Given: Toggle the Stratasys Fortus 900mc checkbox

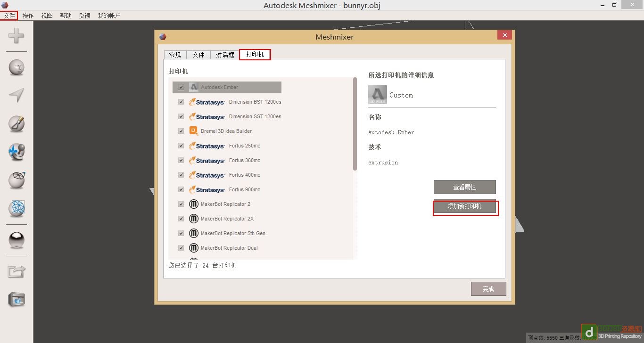Looking at the screenshot, I should pos(181,189).
